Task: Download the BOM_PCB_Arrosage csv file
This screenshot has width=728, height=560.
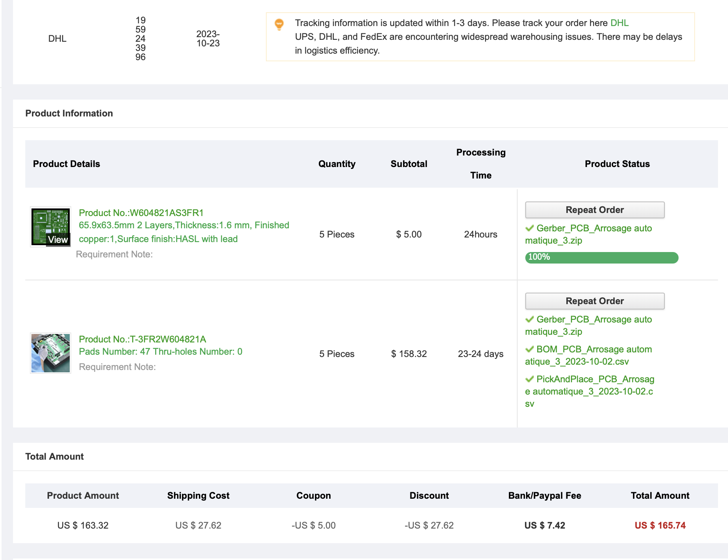Action: point(589,355)
